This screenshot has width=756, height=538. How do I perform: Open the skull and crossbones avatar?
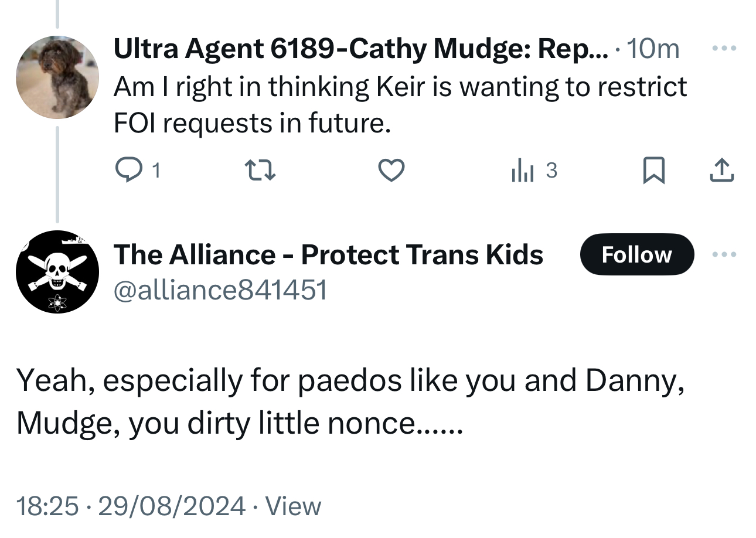57,272
